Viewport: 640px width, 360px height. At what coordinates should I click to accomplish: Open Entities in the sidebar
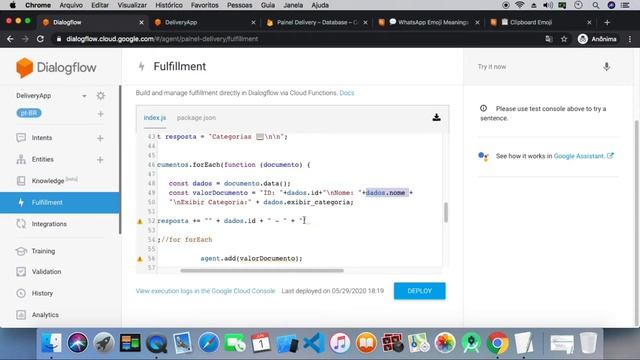(x=42, y=159)
